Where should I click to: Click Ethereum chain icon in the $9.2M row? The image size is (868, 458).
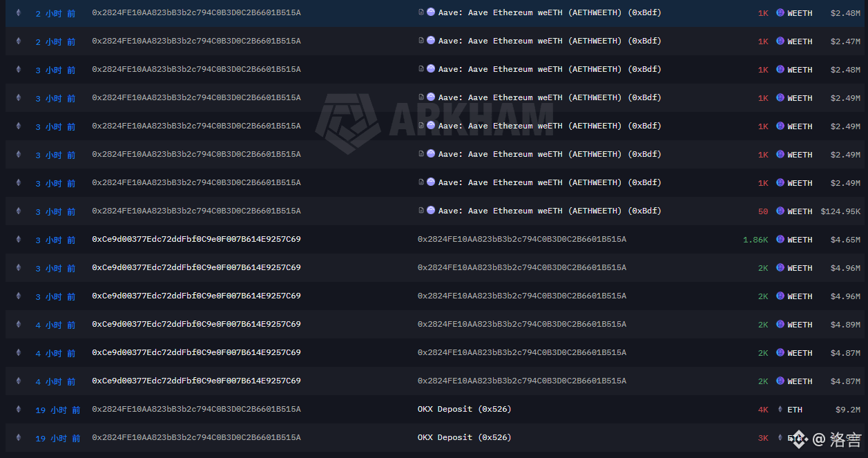coord(19,410)
